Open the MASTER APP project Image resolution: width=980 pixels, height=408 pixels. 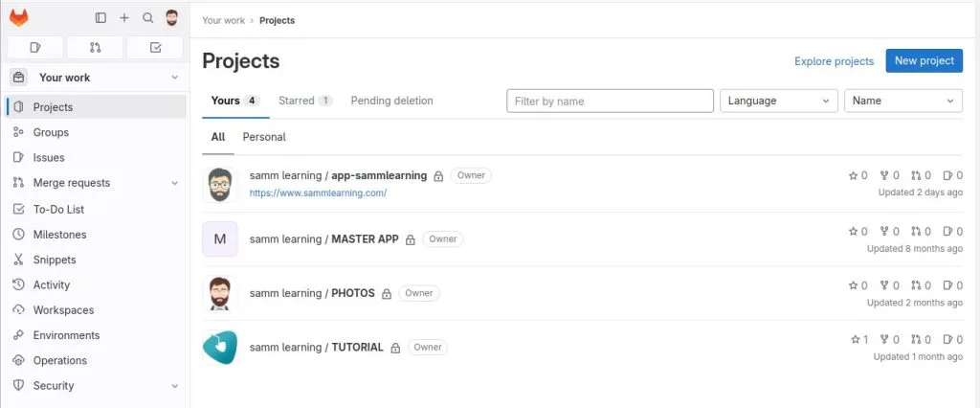(323, 239)
